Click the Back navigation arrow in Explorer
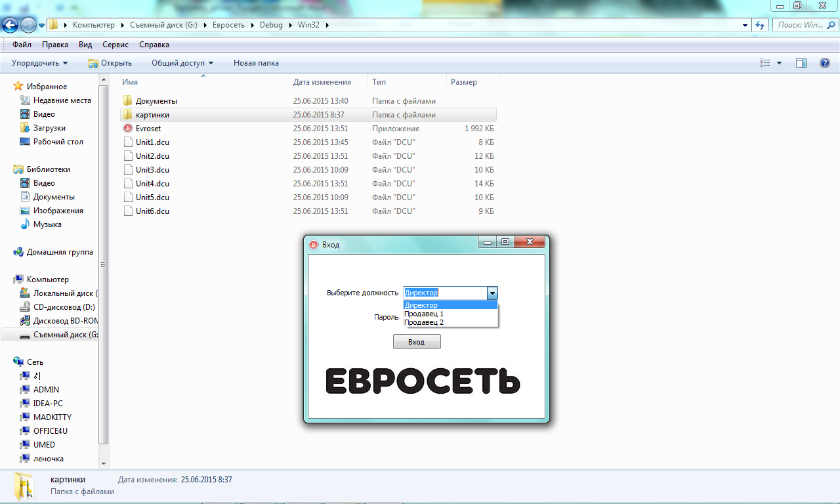Screen dimensions: 840x504 [x=10, y=26]
